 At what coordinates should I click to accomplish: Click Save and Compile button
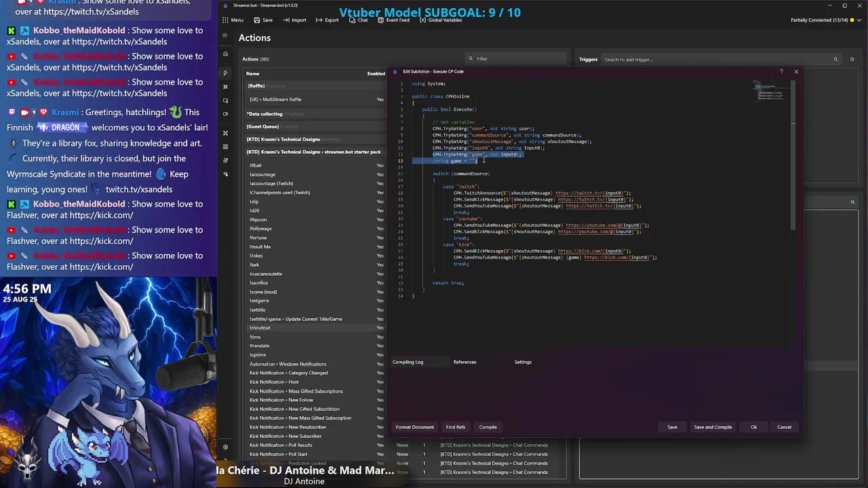click(713, 427)
